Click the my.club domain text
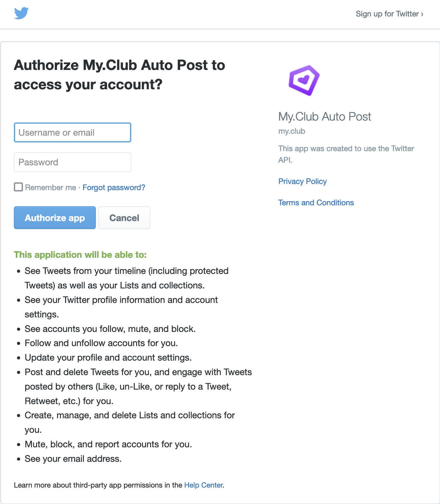440x504 pixels. (x=292, y=131)
